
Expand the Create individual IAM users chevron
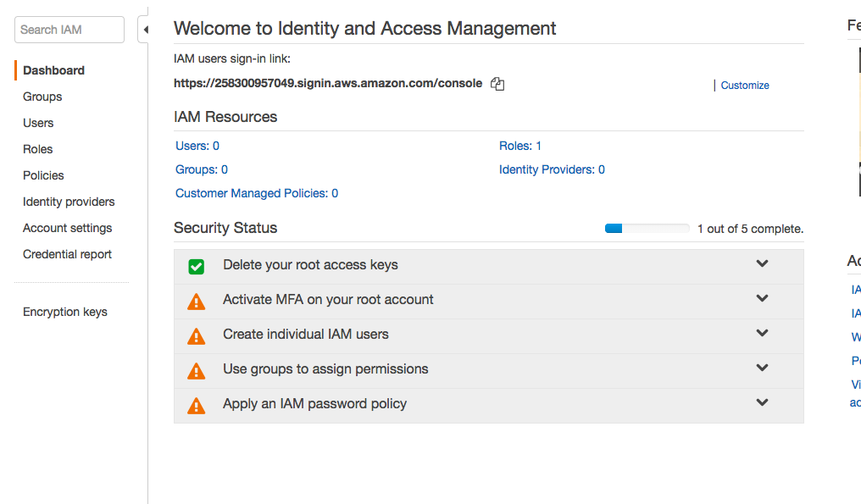pos(762,333)
